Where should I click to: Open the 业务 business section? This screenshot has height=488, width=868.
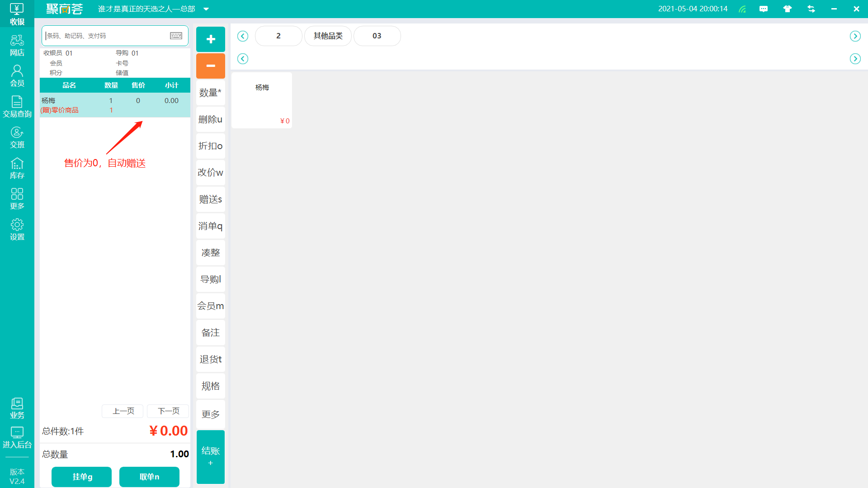point(17,408)
